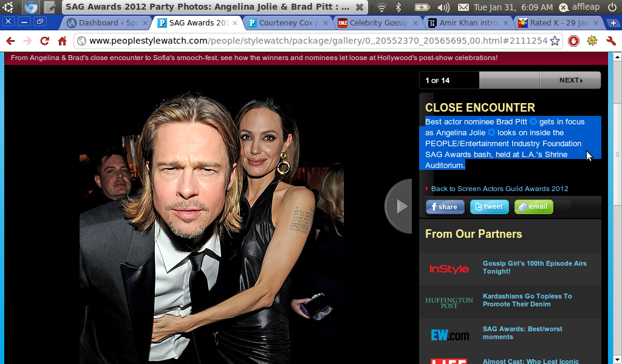Open the InStyle partner logo

[x=449, y=269]
